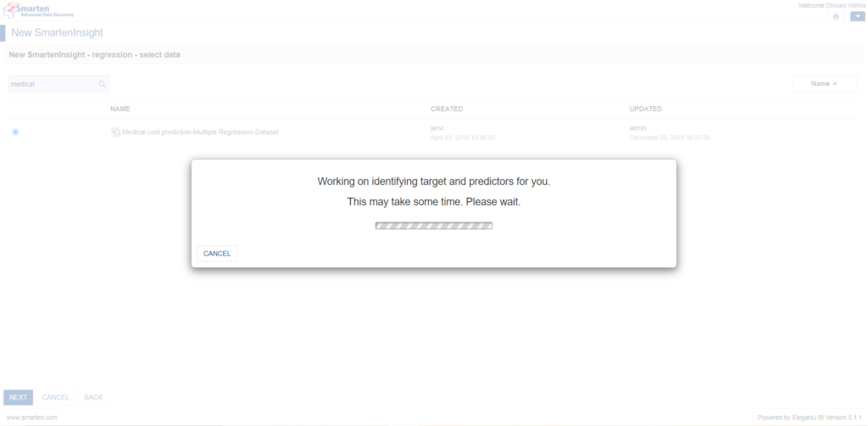Click the NEXT button

pyautogui.click(x=19, y=397)
